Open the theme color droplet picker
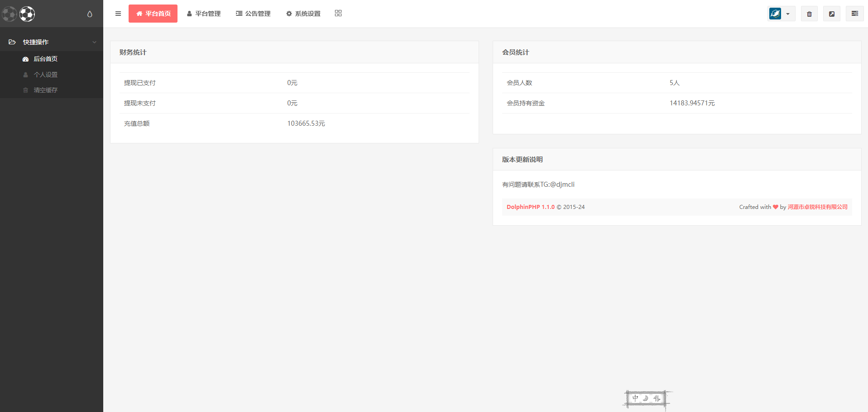 coord(90,14)
